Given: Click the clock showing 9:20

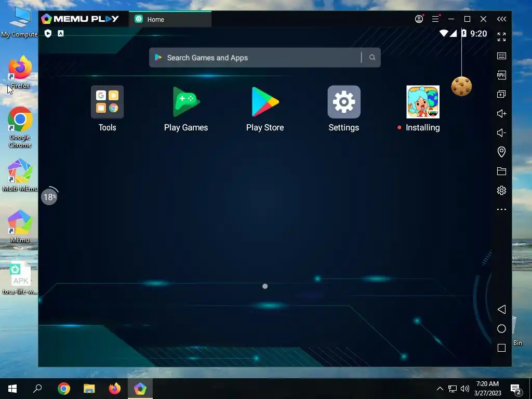Looking at the screenshot, I should coord(478,34).
